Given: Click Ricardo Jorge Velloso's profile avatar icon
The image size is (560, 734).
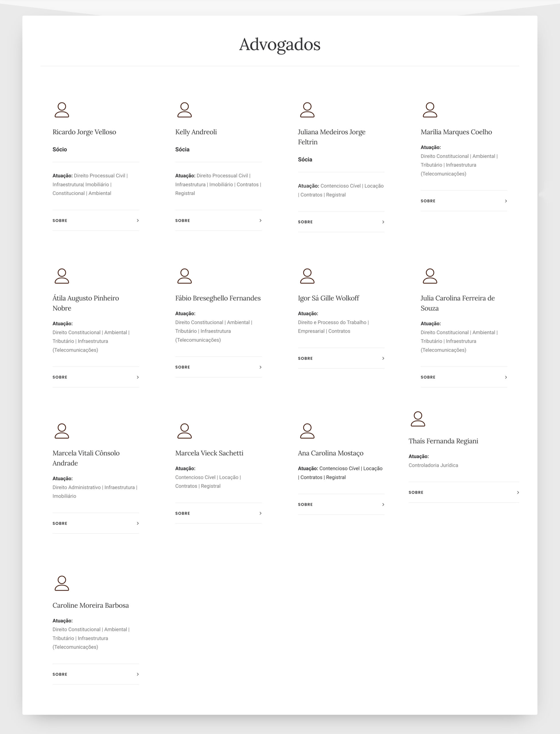Looking at the screenshot, I should [62, 110].
